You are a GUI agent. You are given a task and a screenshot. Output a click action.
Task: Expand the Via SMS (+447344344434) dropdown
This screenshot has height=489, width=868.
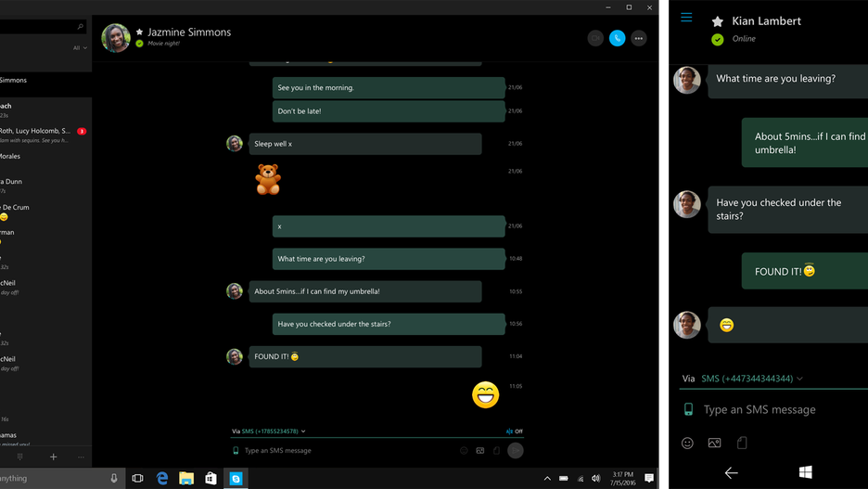point(742,379)
